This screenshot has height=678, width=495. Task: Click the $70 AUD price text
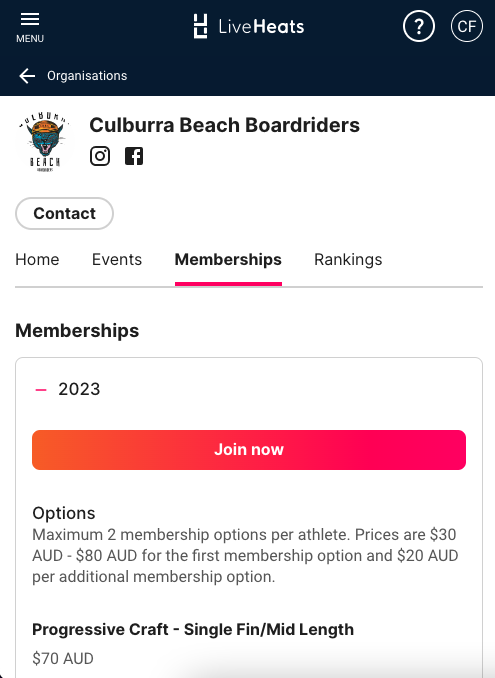coord(63,659)
